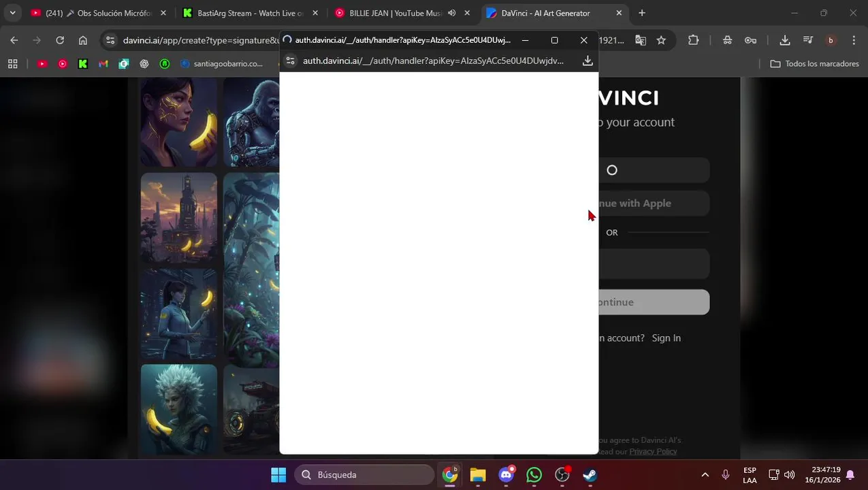
Task: Open the YouTube bookmark
Action: [x=42, y=63]
